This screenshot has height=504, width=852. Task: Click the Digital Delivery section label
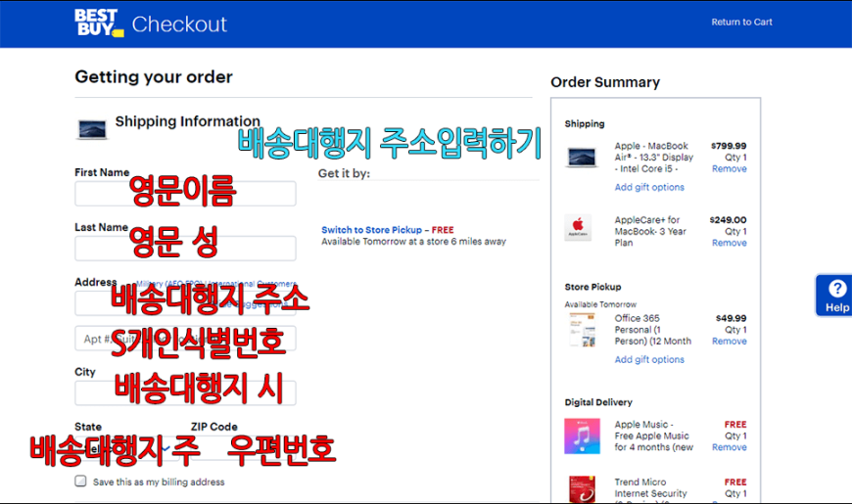click(598, 402)
